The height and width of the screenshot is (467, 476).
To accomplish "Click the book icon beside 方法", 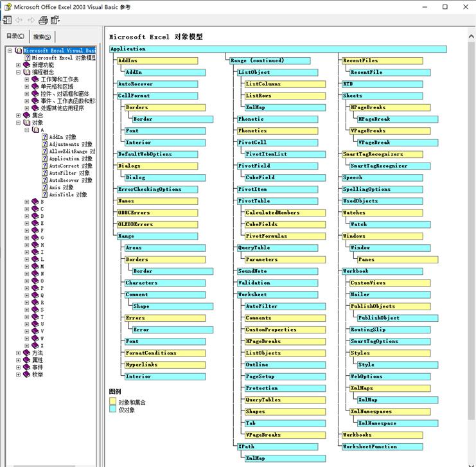I will tap(27, 353).
